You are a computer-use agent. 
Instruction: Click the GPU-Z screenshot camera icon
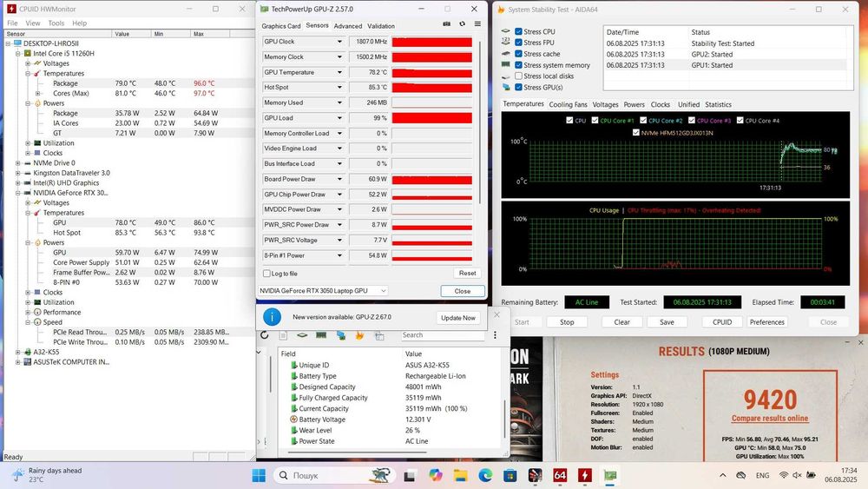tap(447, 24)
